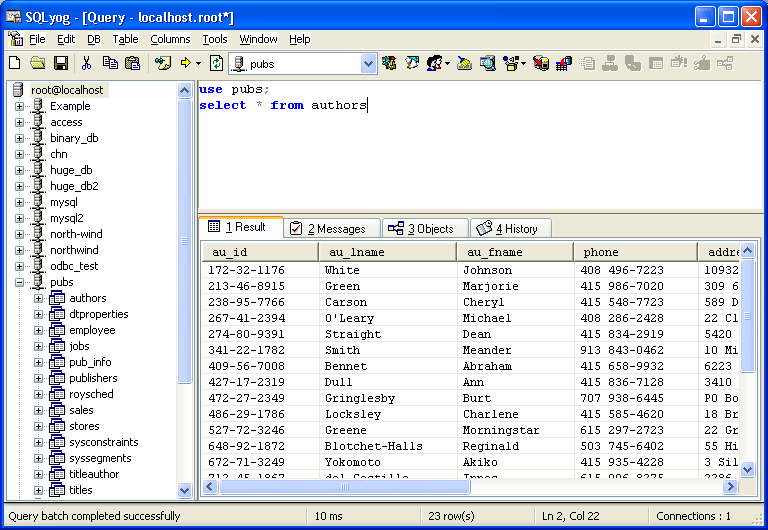Expand the northwind database node

click(x=20, y=250)
